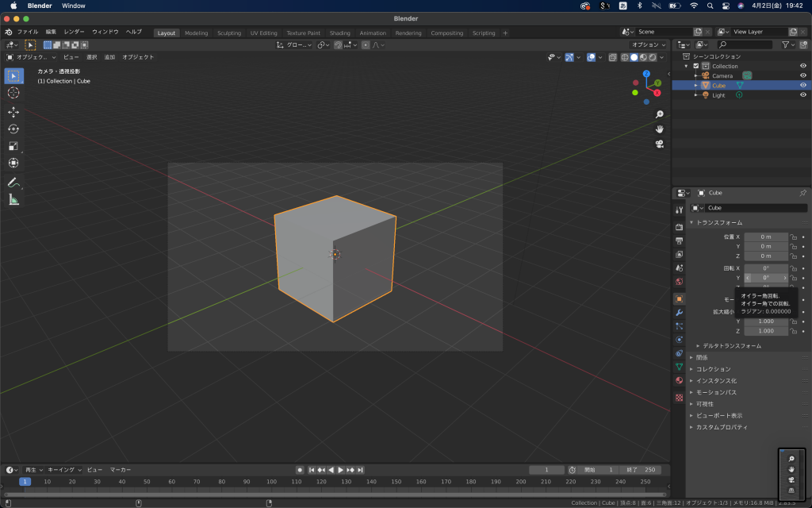Pick the Measure tool
Image resolution: width=812 pixels, height=508 pixels.
click(13, 199)
